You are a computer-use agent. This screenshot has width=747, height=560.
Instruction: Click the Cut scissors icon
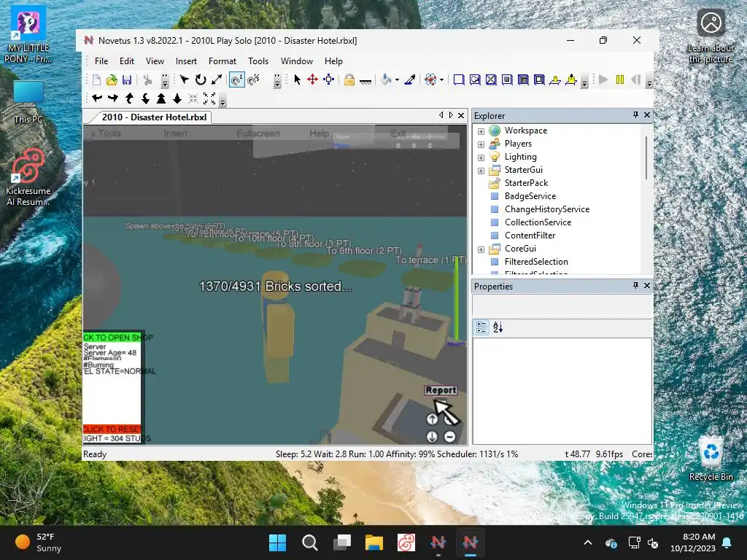(x=147, y=79)
